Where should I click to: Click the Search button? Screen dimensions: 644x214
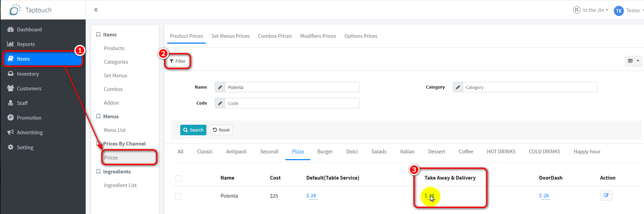click(193, 130)
